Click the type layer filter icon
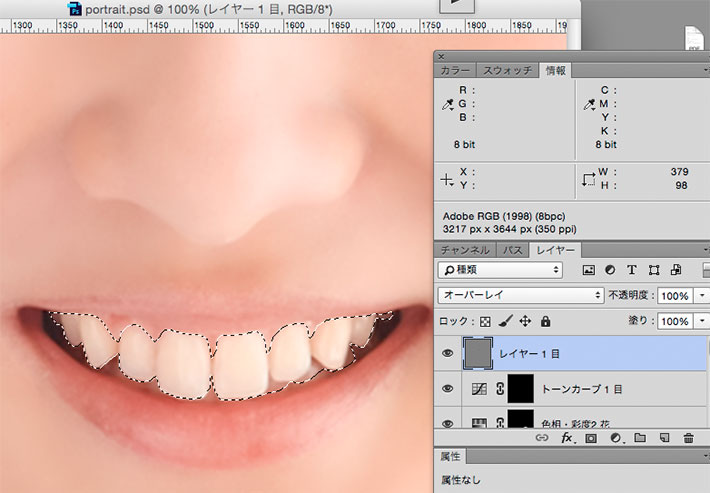The width and height of the screenshot is (710, 493). [632, 270]
